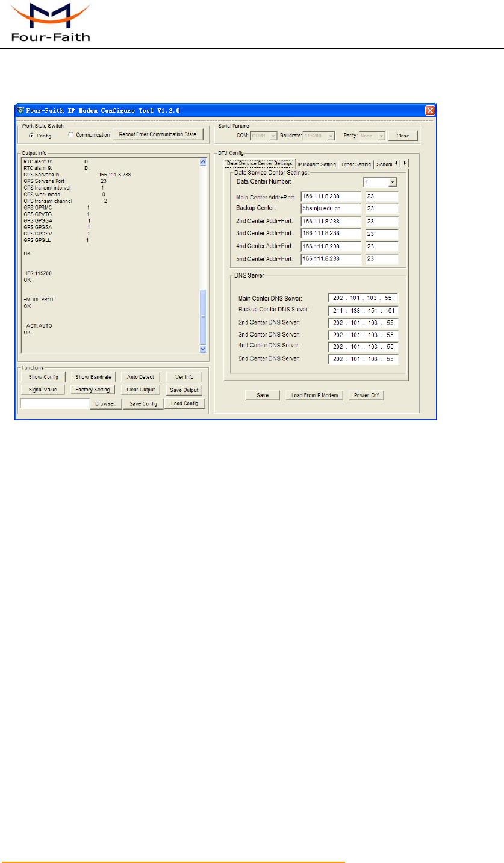Click Load Config button
504x863 pixels.
[185, 403]
